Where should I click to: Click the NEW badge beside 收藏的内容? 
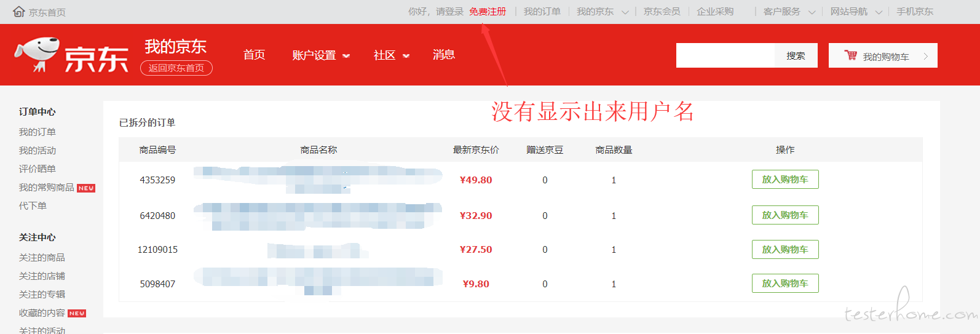(x=77, y=314)
